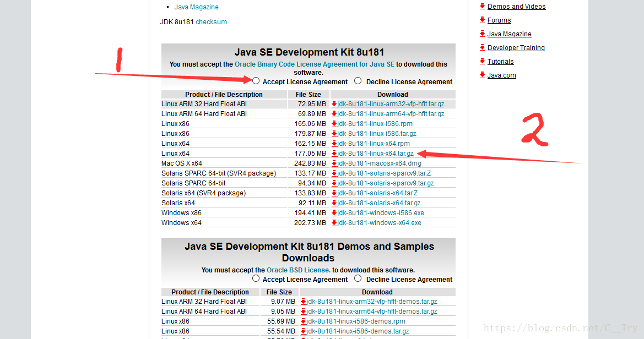The width and height of the screenshot is (644, 339).
Task: Open the Forums link
Action: pos(499,20)
